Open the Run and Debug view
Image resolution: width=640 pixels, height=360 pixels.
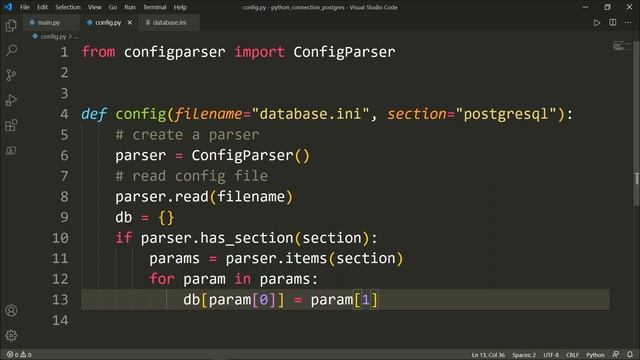tap(11, 100)
